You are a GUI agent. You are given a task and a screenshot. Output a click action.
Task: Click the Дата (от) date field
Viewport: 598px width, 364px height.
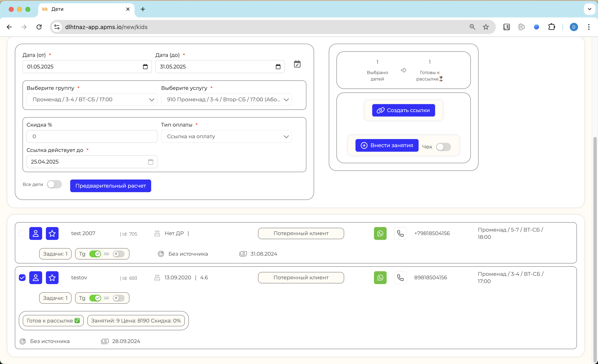coord(87,67)
